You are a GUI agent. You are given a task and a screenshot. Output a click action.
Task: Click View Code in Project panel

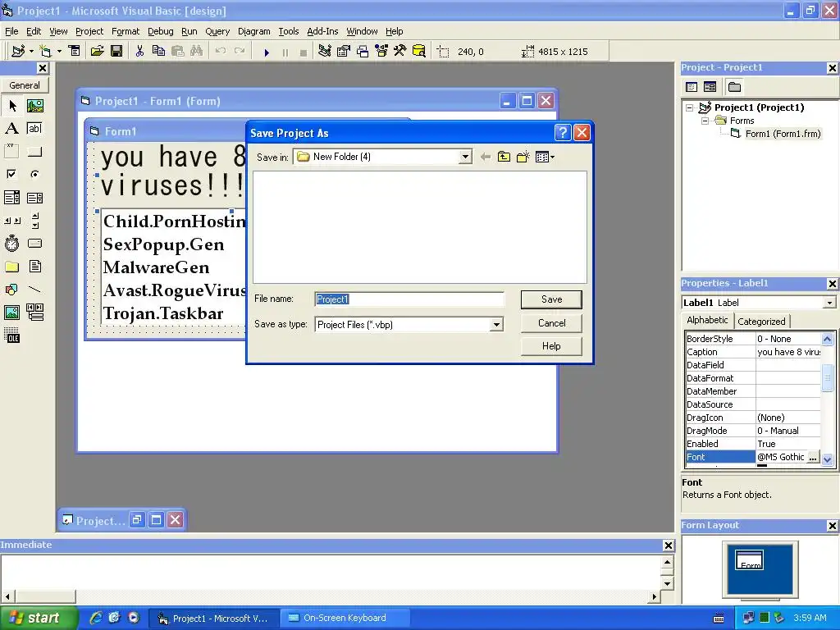691,87
